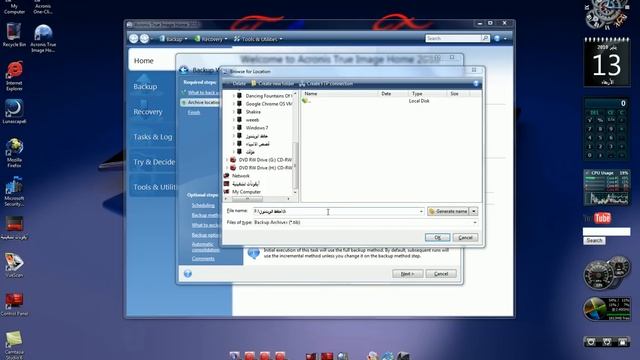Open the Generate name dropdown arrow

tap(473, 211)
